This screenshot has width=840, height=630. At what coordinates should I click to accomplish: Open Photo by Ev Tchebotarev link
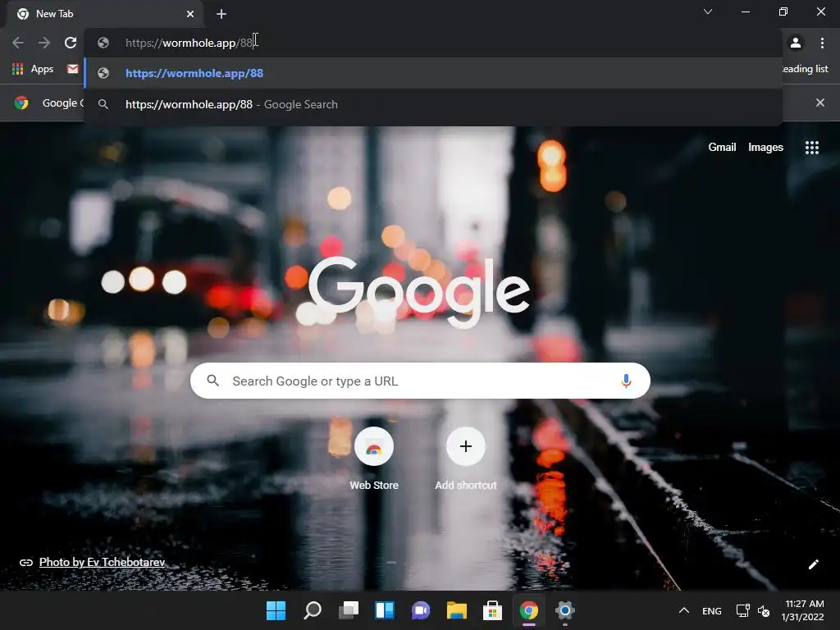(102, 562)
